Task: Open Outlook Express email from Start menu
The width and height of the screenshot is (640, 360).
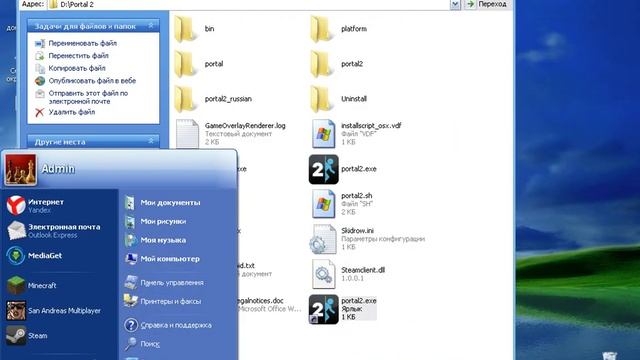Action: point(53,231)
